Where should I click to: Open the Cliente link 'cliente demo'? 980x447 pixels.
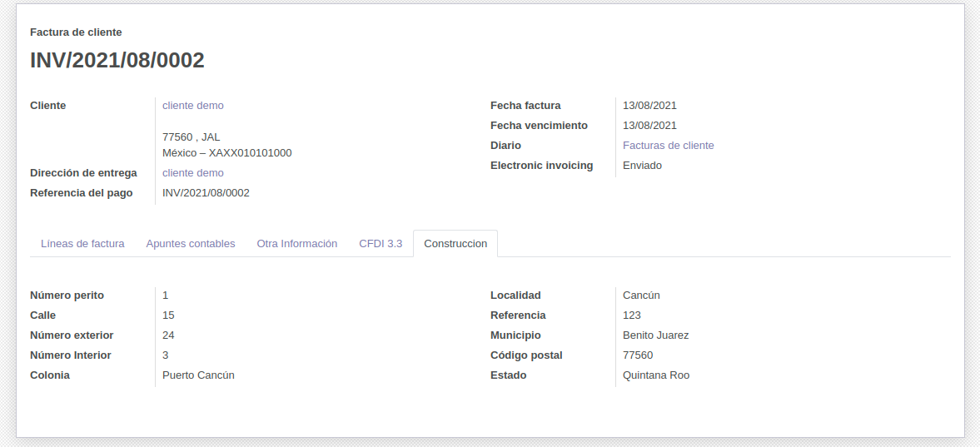pyautogui.click(x=193, y=106)
